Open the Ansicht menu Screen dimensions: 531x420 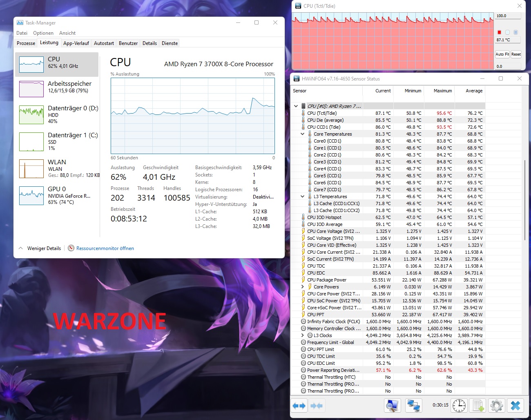coord(67,33)
